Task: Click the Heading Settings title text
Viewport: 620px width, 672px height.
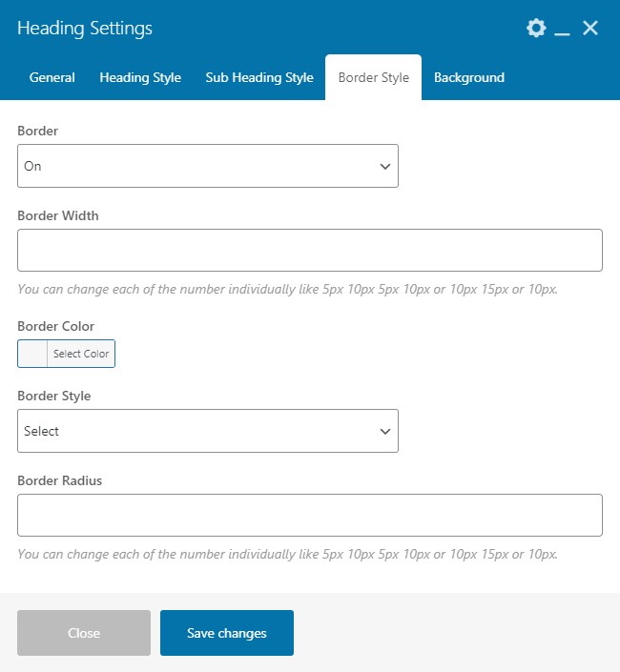Action: 85,29
